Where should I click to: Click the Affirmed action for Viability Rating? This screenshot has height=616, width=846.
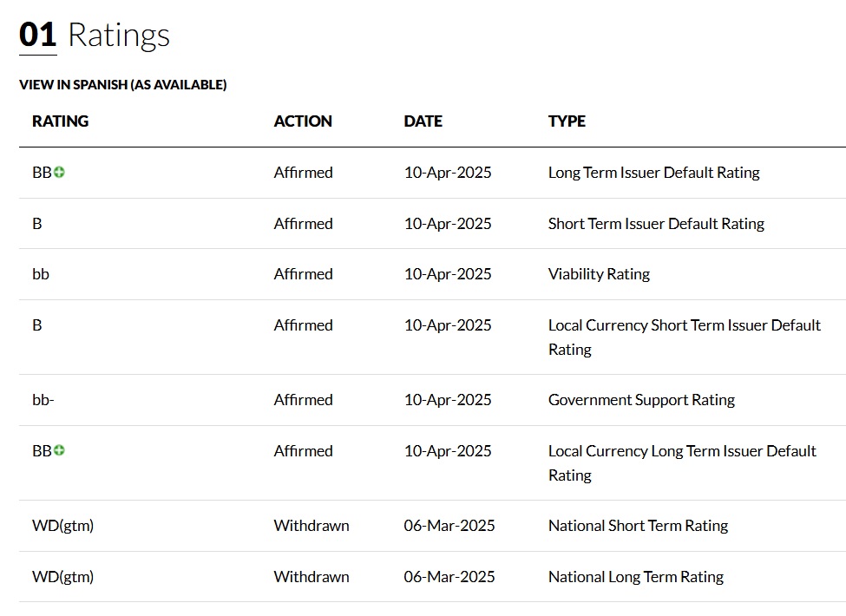tap(303, 274)
